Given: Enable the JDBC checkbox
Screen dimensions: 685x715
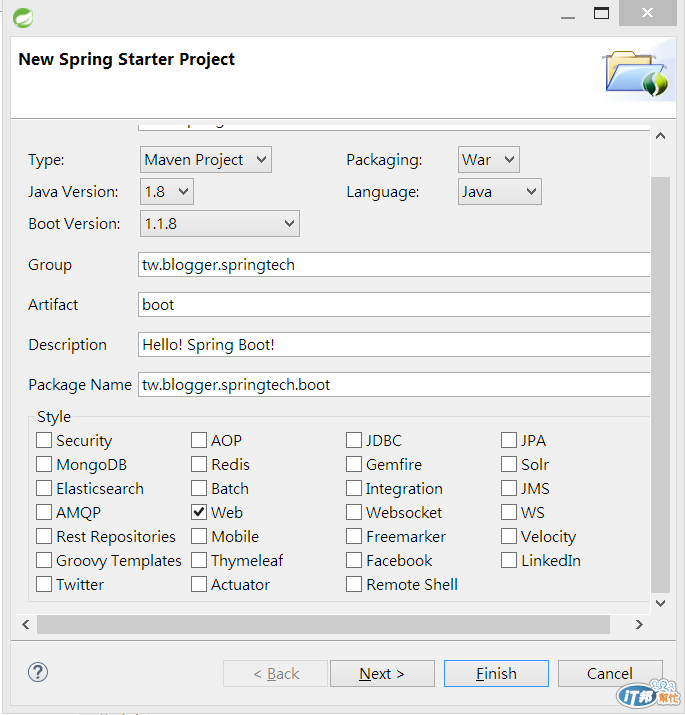Looking at the screenshot, I should pos(354,440).
